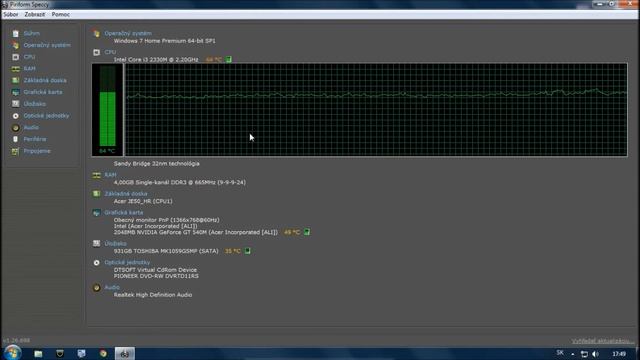
Task: Toggle CPU temperature graph icon beside 64 °C
Action: click(x=229, y=60)
